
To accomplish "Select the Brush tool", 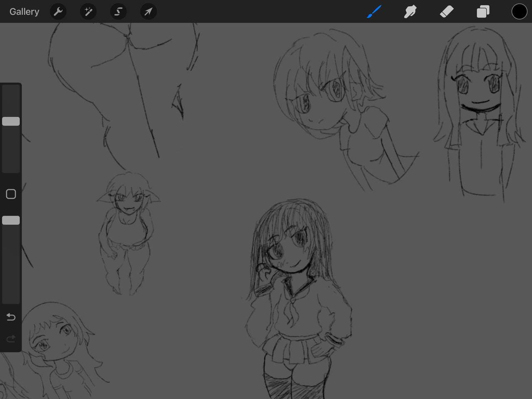I will tap(374, 12).
